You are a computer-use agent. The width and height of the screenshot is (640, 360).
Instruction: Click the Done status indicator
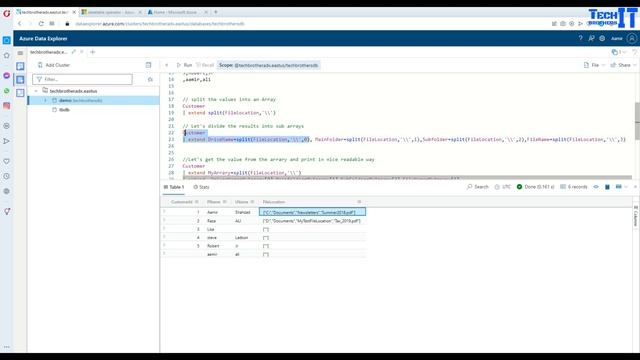point(536,187)
